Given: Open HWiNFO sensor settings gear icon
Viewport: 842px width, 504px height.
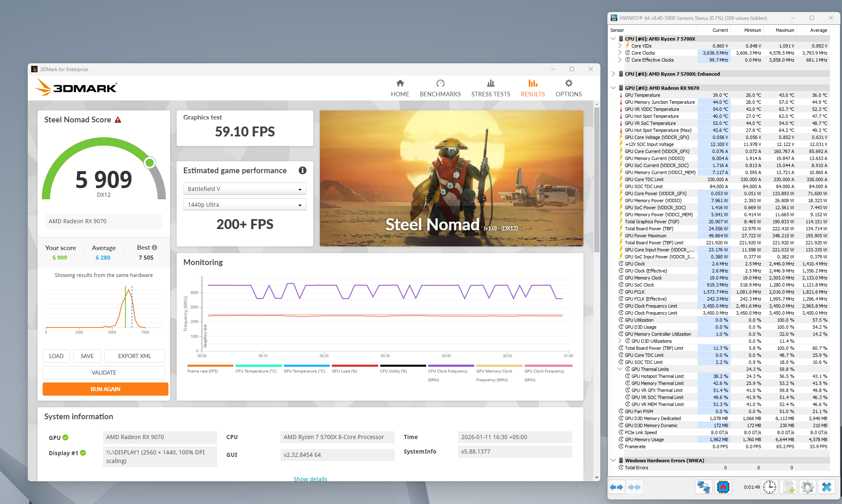Looking at the screenshot, I should [807, 487].
